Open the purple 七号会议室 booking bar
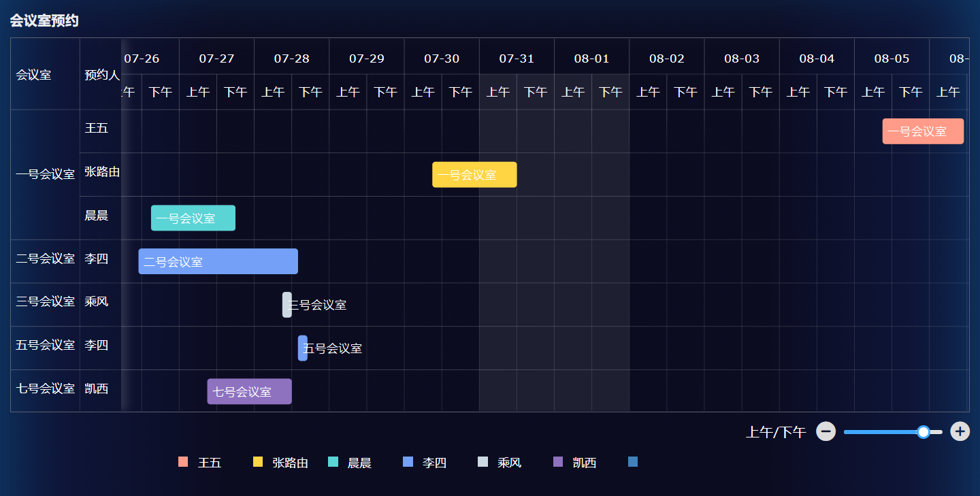The width and height of the screenshot is (980, 496). pyautogui.click(x=249, y=392)
